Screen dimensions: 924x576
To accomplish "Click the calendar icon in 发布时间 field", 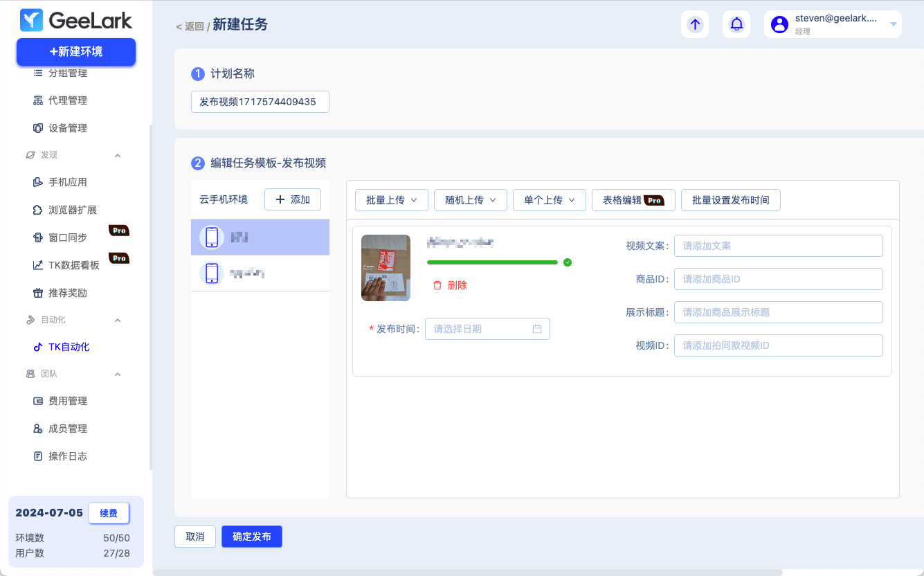I will pyautogui.click(x=537, y=329).
